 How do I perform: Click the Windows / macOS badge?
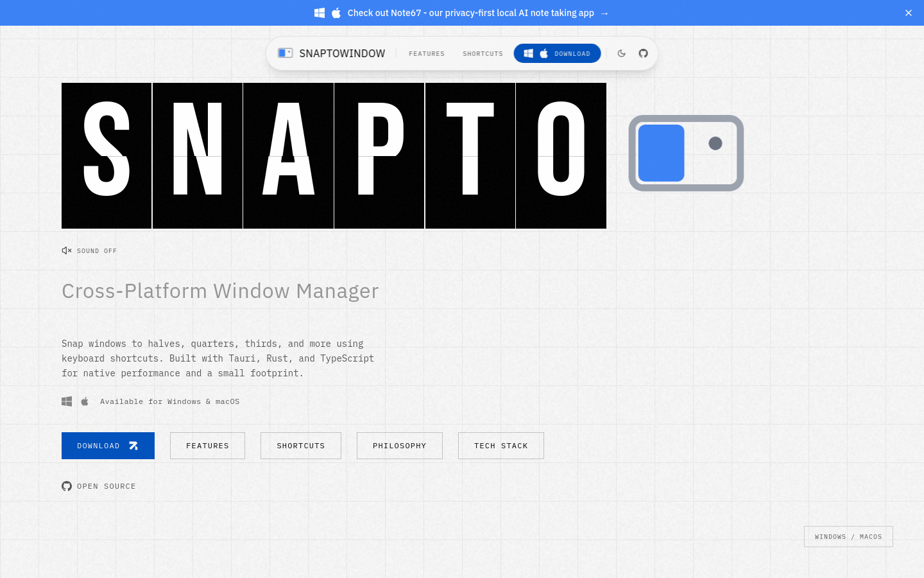tap(848, 537)
